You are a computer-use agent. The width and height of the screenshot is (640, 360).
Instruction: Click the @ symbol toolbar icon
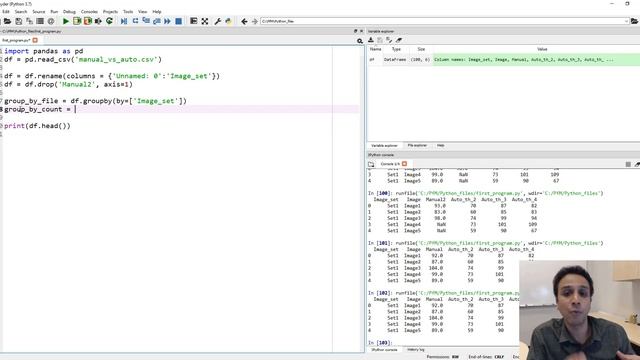(51, 21)
